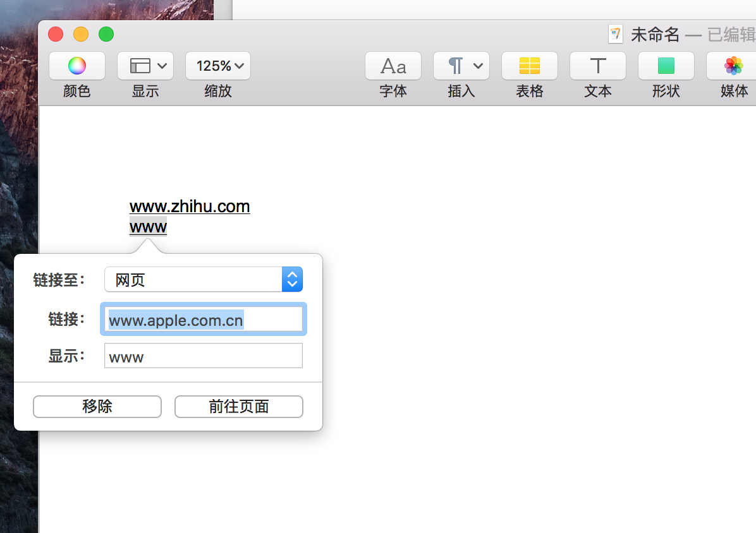
Task: Click the 链接 URL field with www.apple.com.cn
Action: pyautogui.click(x=204, y=319)
